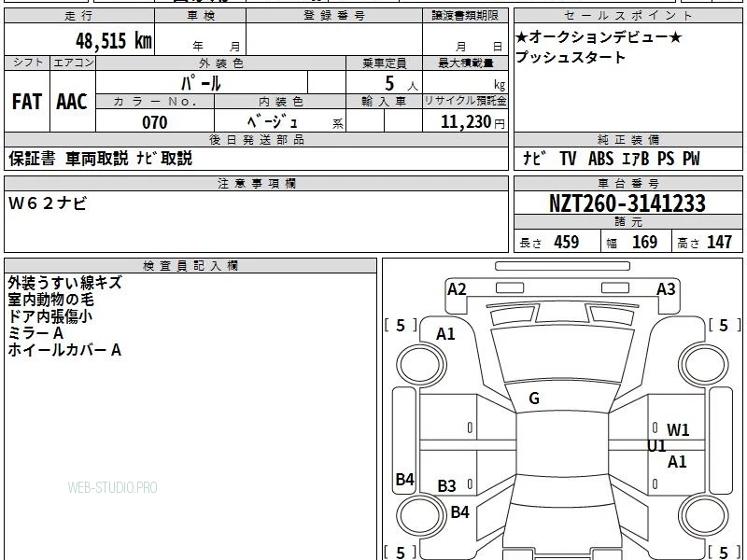Click the 純正装備 section header
This screenshot has height=560, width=747.
(628, 139)
